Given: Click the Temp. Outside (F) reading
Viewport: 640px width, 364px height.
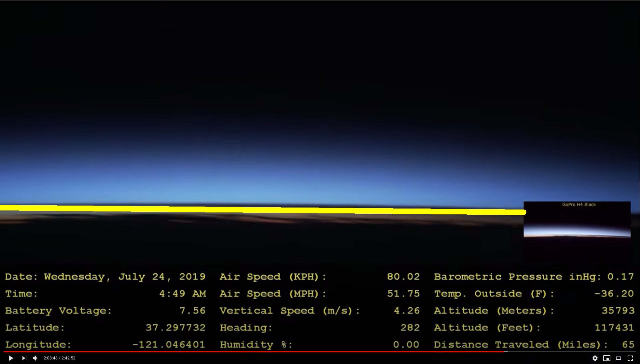Looking at the screenshot, I should click(x=614, y=294).
